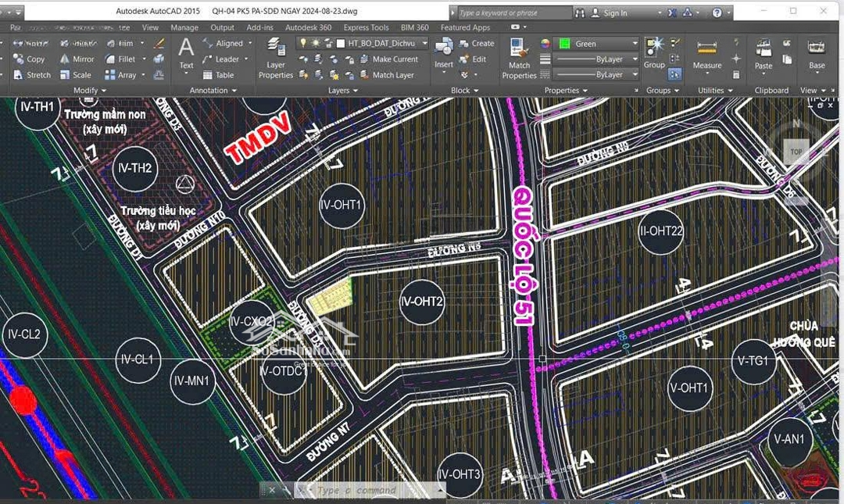Toggle the layer on/off lightbulb icon
Viewport: 844px width, 504px height.
click(x=303, y=44)
